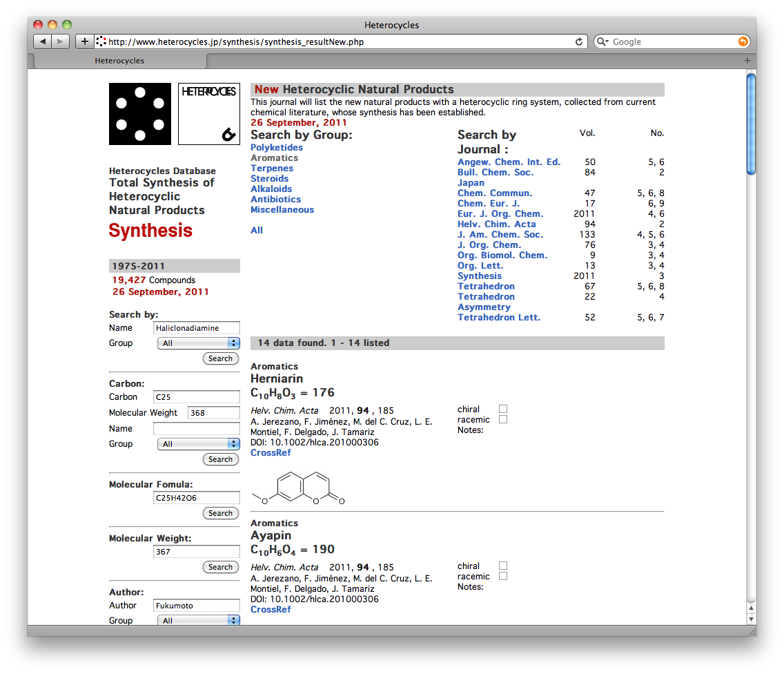Open Eur. J. Org. Chem. link
The height and width of the screenshot is (674, 784).
(500, 213)
